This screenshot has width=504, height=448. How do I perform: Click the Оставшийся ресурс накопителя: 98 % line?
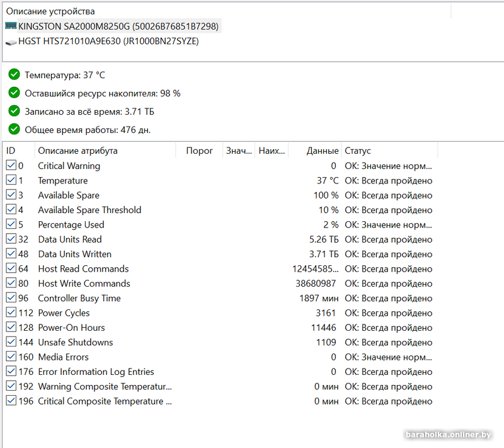point(103,93)
